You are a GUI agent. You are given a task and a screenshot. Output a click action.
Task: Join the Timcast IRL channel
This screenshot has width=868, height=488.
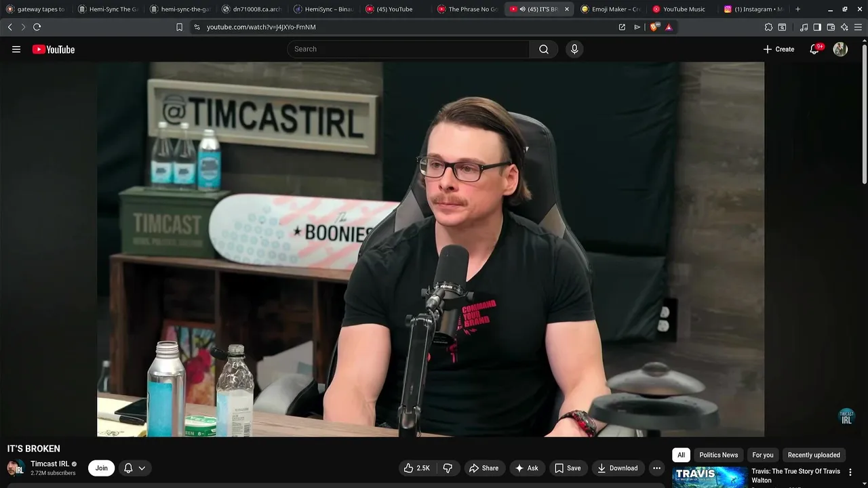101,468
